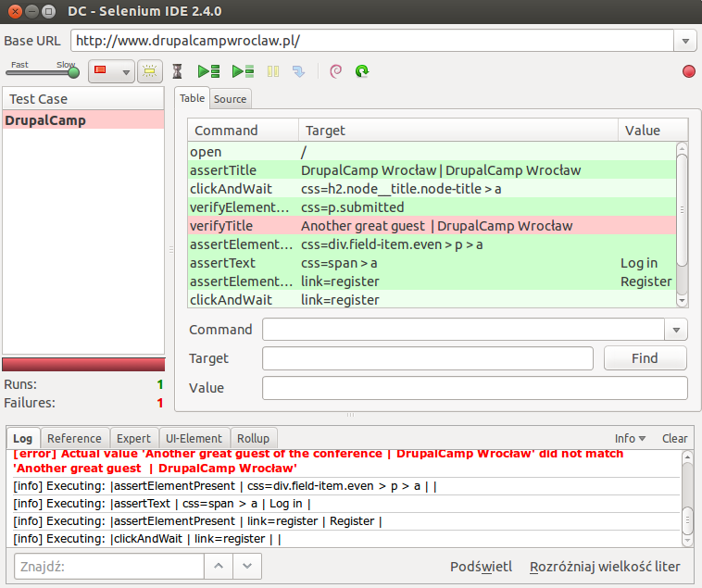
Task: Toggle the red record button
Action: point(688,71)
